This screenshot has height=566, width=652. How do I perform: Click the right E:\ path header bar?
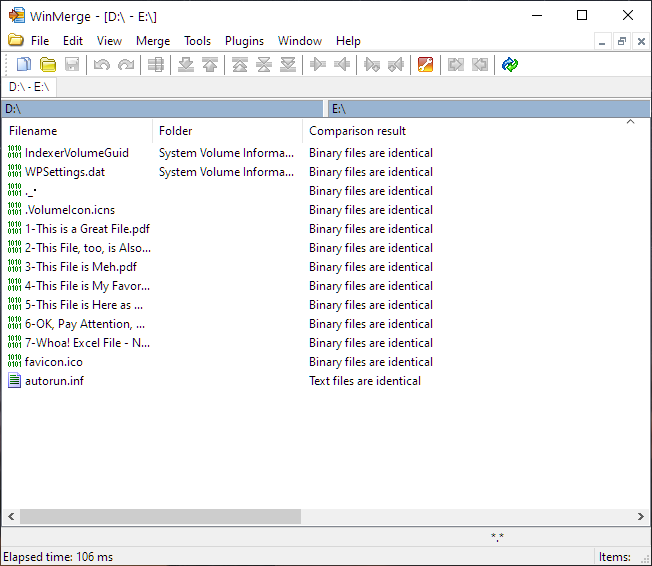[x=489, y=109]
